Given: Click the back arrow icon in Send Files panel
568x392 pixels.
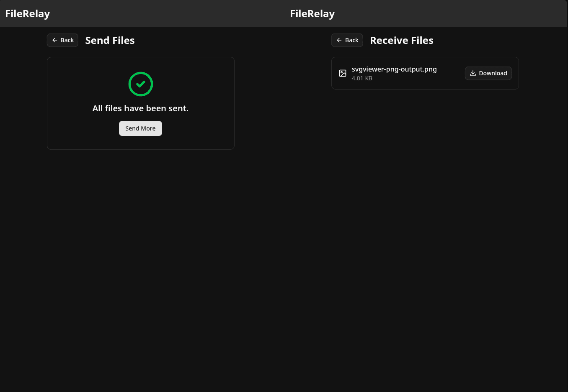Looking at the screenshot, I should [x=55, y=40].
